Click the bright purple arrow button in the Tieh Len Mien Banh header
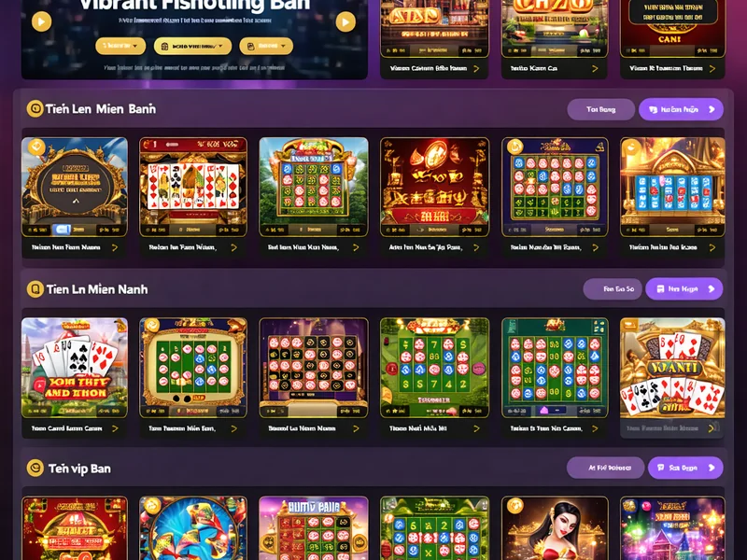Screen dimensions: 747x560 pos(681,109)
